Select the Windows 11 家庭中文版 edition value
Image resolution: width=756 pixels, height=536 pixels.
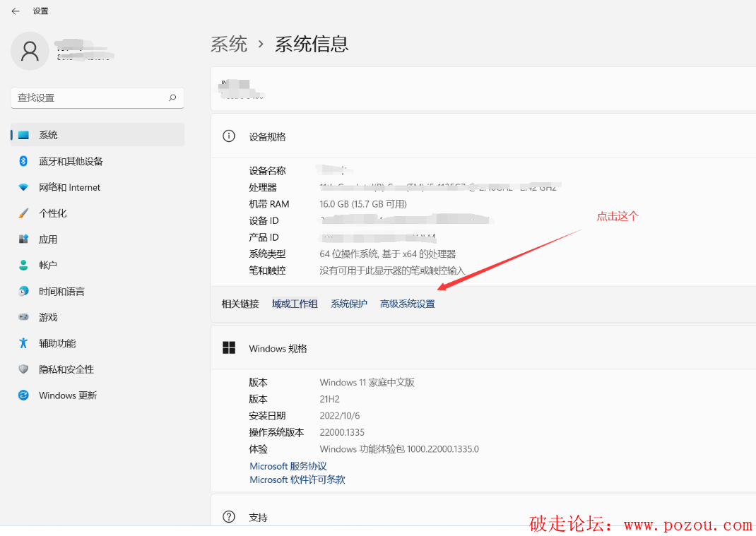(367, 382)
